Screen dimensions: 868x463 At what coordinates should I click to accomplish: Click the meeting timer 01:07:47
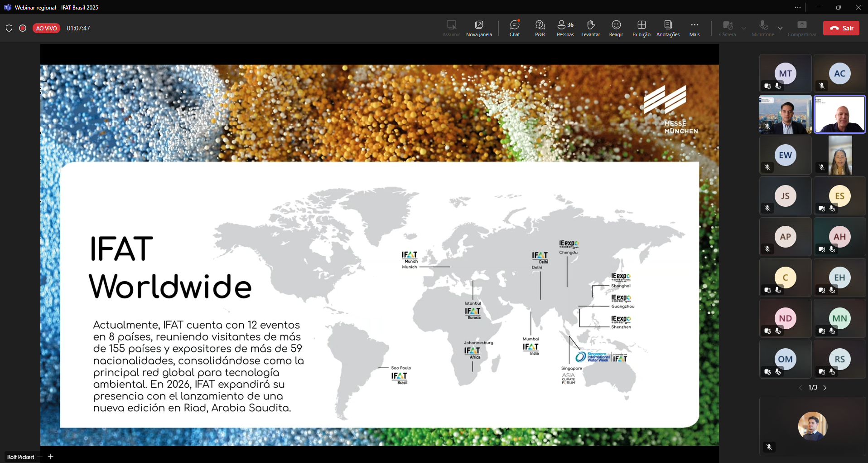point(78,28)
